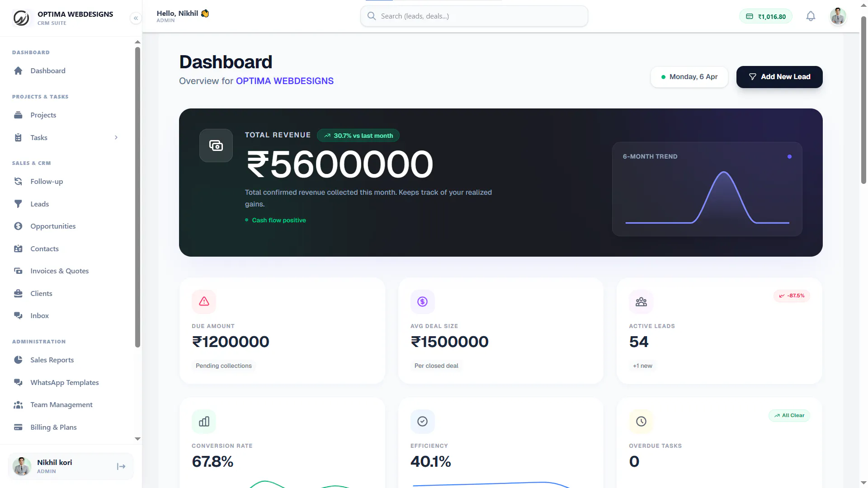Click the sidebar scrollbar up arrow
Image resolution: width=868 pixels, height=488 pixels.
tap(137, 42)
